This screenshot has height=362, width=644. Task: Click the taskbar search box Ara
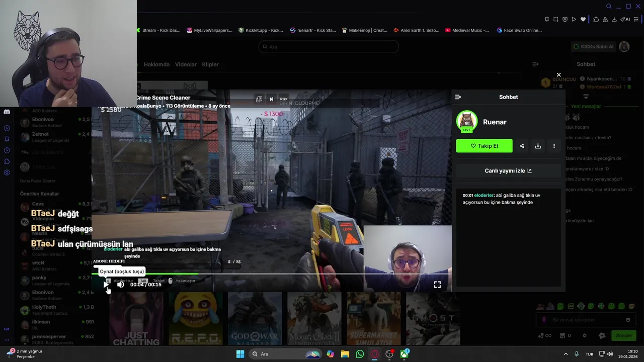[285, 354]
